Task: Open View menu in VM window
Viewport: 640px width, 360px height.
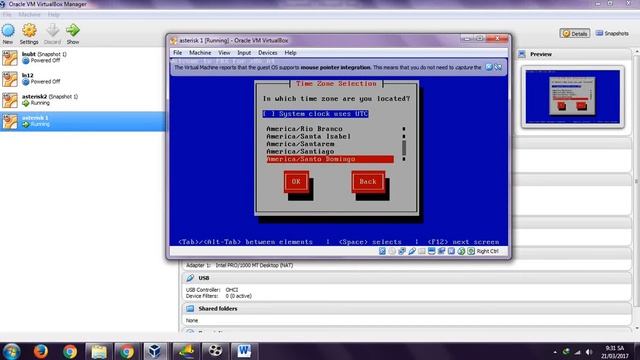Action: [224, 53]
